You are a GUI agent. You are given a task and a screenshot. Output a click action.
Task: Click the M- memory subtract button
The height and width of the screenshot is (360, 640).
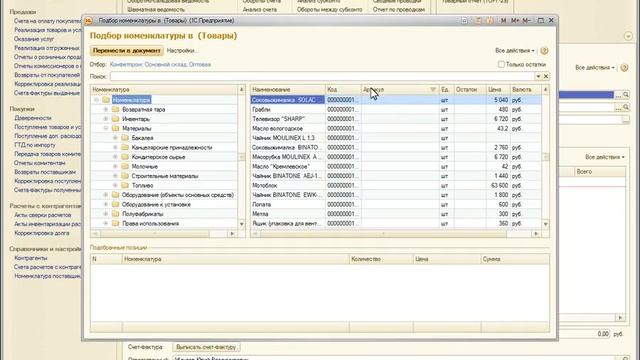(x=527, y=20)
